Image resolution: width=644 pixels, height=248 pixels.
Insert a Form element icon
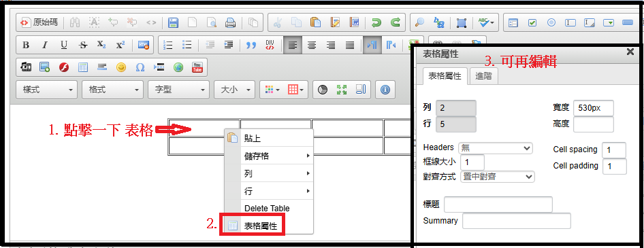[513, 22]
